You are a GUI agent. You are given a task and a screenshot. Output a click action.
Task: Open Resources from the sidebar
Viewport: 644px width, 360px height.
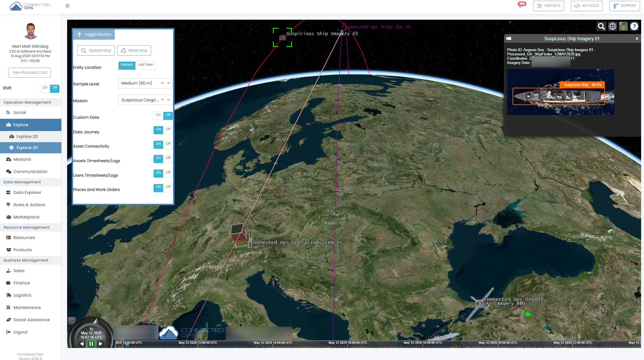pos(31,238)
